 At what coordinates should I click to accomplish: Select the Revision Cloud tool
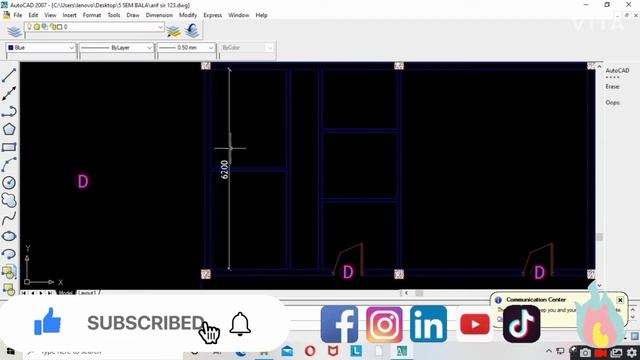[x=9, y=200]
